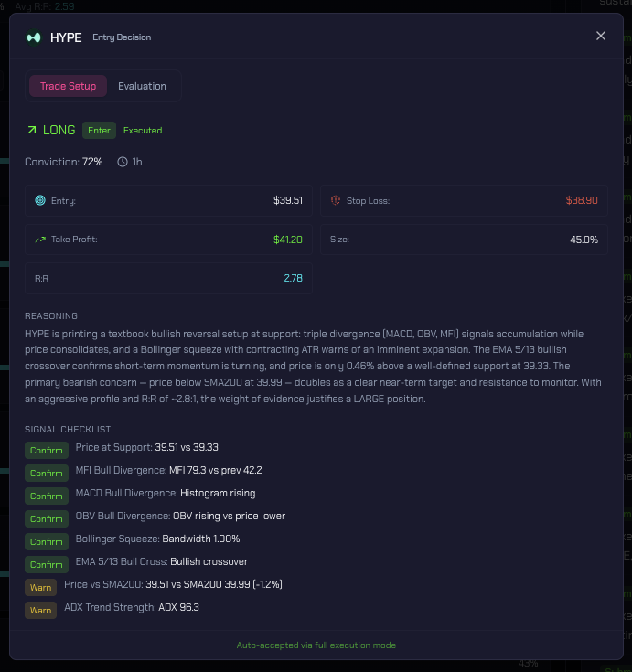Click the Take Profit trend icon
This screenshot has height=672, width=632.
(40, 240)
